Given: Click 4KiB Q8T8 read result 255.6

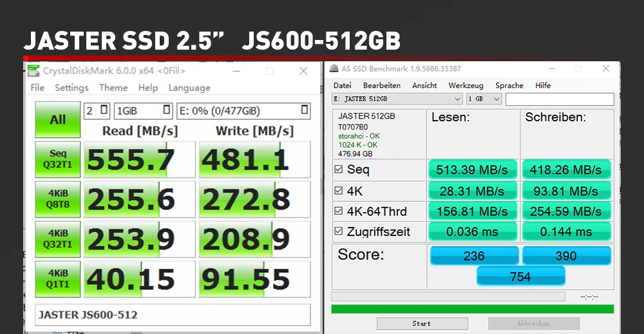Looking at the screenshot, I should coord(140,199).
